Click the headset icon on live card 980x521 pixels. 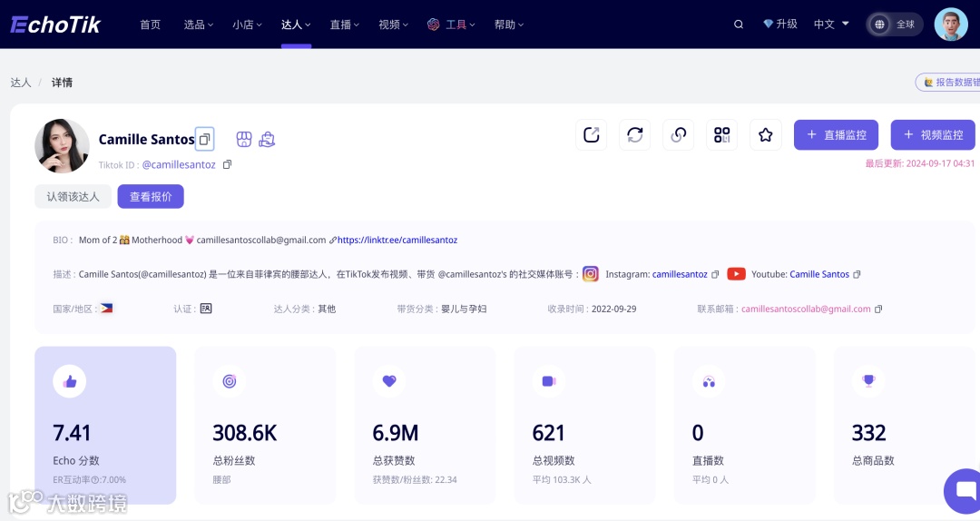coord(709,381)
